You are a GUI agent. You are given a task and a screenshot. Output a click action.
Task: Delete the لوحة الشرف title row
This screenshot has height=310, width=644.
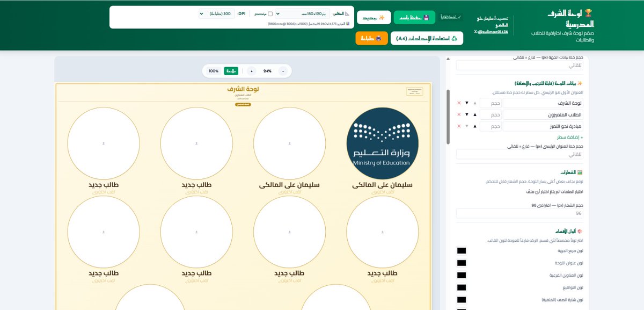[458, 103]
